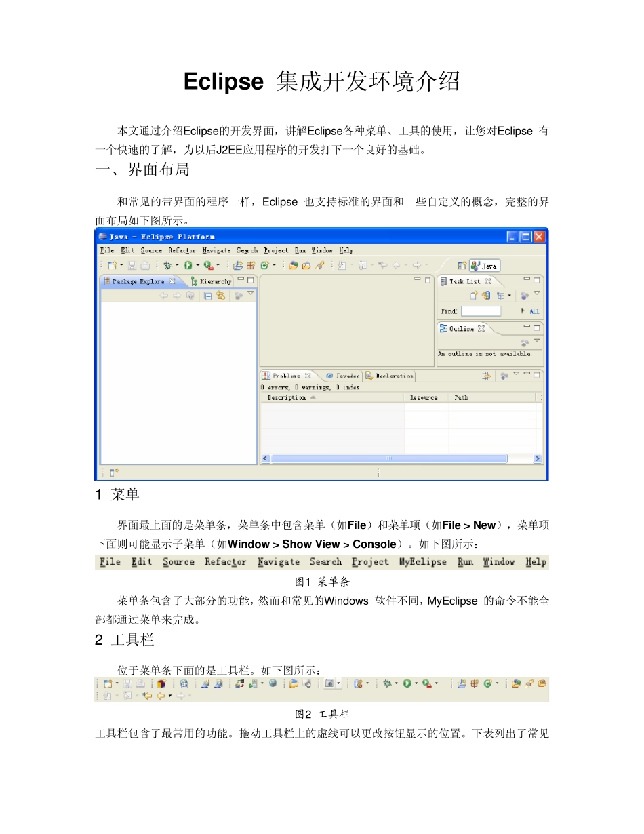Click the Back navigation arrow in toolbar
The width and height of the screenshot is (644, 834).
pos(396,266)
